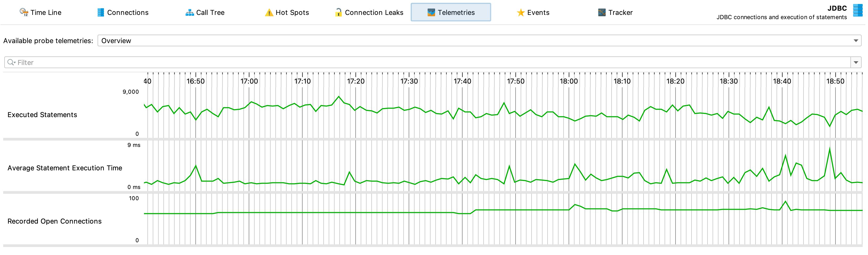Click the Connections database icon
Viewport: 868px width, 255px height.
101,13
